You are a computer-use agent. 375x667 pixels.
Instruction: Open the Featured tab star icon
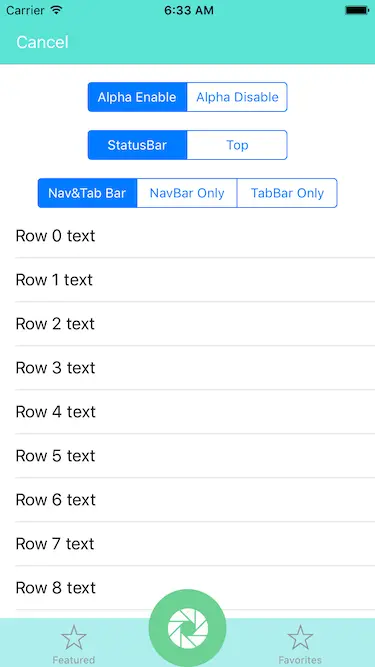(74, 637)
